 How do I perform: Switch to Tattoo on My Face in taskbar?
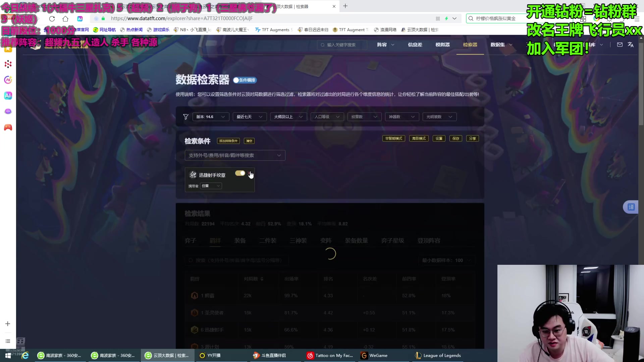coord(330,355)
